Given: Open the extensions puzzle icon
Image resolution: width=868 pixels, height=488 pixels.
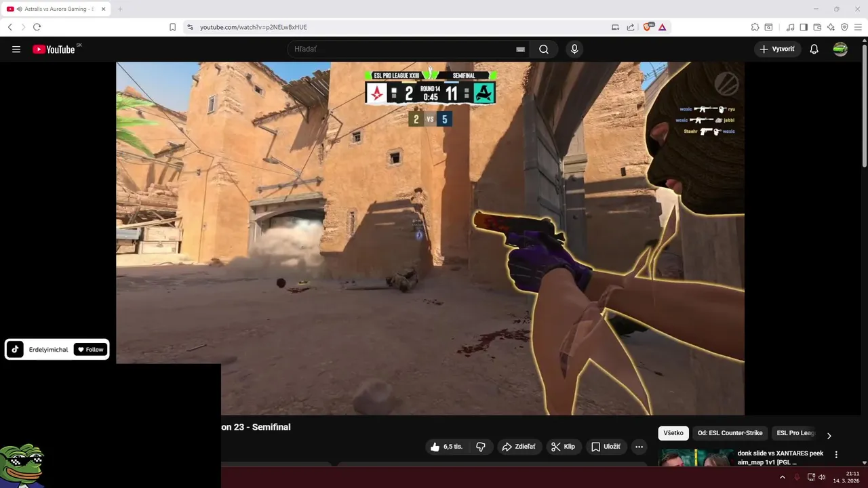Looking at the screenshot, I should pyautogui.click(x=755, y=27).
